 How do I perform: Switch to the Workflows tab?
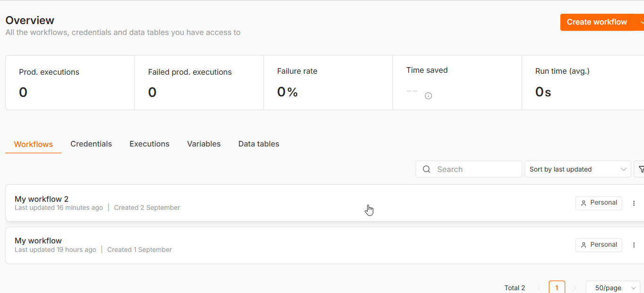[x=34, y=144]
